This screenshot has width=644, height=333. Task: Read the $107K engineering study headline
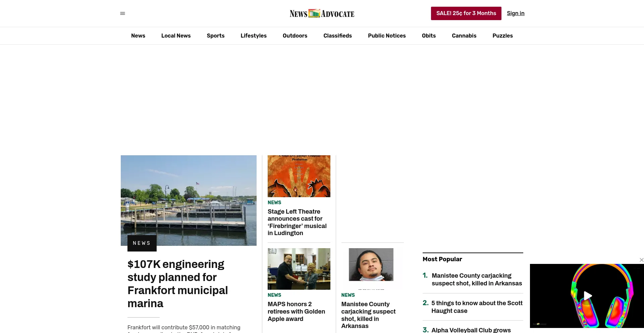177,284
